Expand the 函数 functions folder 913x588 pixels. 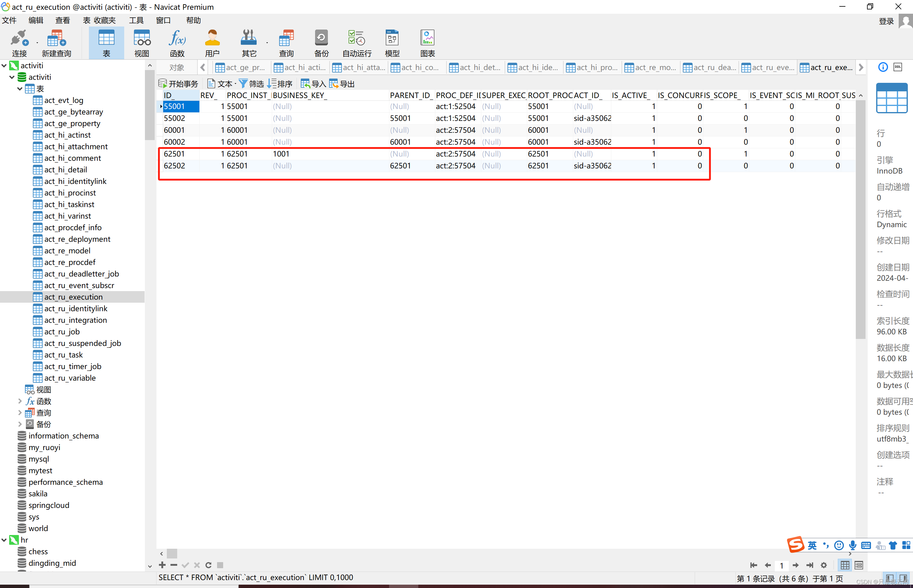pos(20,401)
